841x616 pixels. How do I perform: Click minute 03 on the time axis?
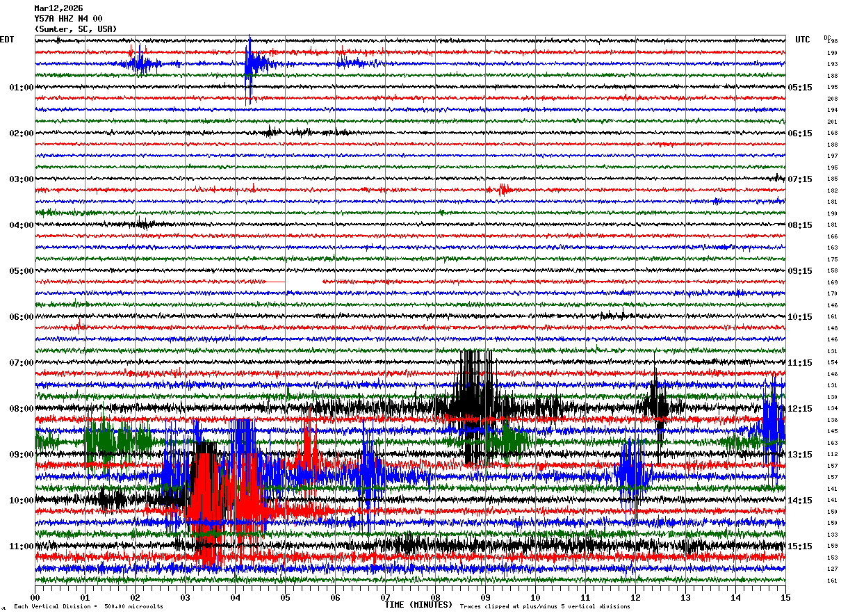185,597
